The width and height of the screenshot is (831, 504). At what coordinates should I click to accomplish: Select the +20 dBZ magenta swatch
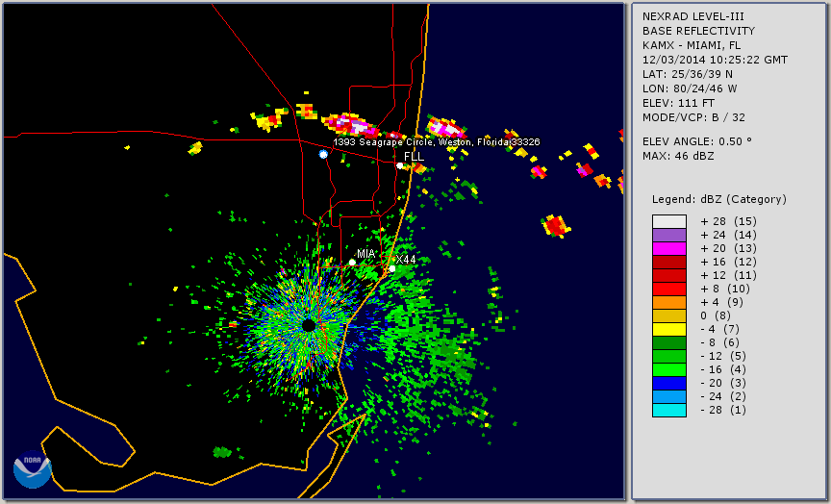click(x=668, y=248)
